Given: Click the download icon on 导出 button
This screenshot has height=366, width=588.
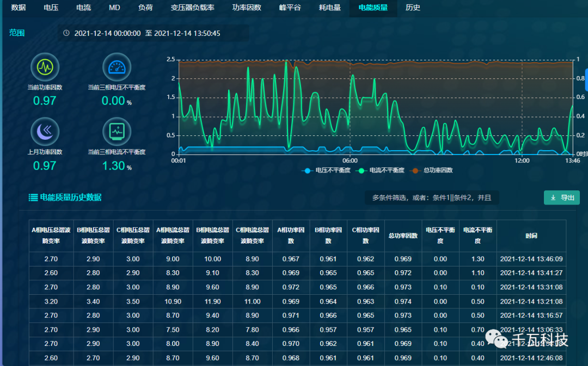Looking at the screenshot, I should [553, 198].
